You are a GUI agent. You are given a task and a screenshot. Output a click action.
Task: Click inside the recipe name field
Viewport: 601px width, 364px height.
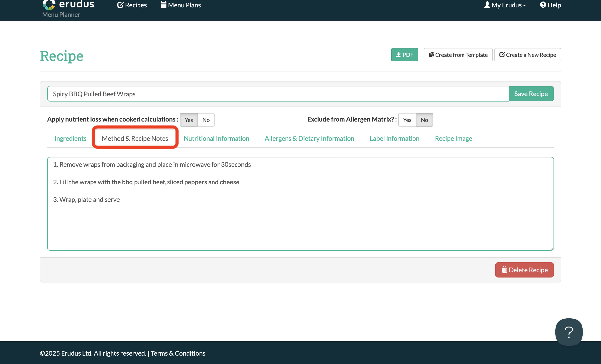tap(278, 94)
